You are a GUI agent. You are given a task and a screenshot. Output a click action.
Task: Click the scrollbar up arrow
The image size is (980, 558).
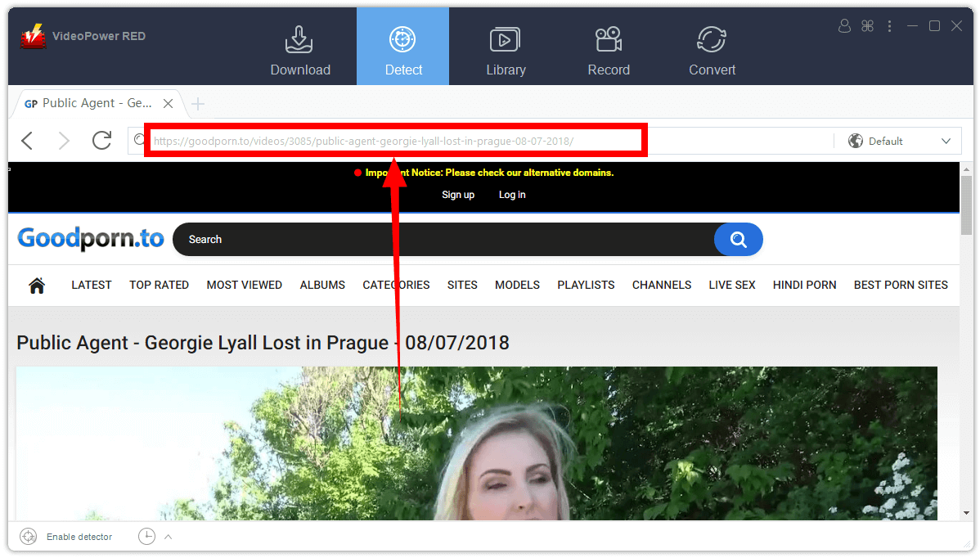click(967, 169)
